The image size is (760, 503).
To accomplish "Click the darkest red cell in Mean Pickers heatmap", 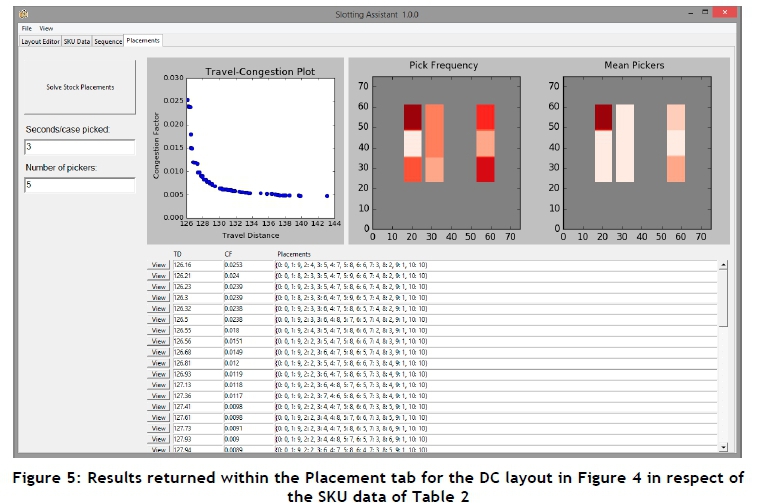I will [603, 117].
